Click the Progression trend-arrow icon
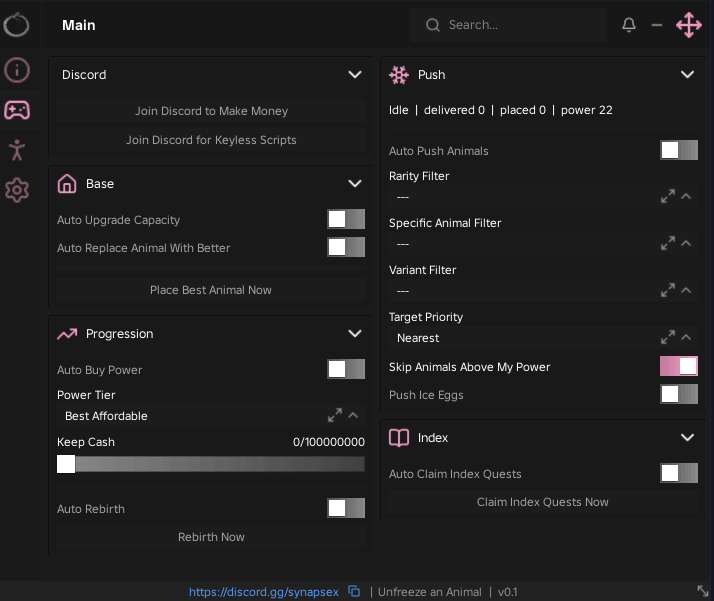 (x=67, y=334)
